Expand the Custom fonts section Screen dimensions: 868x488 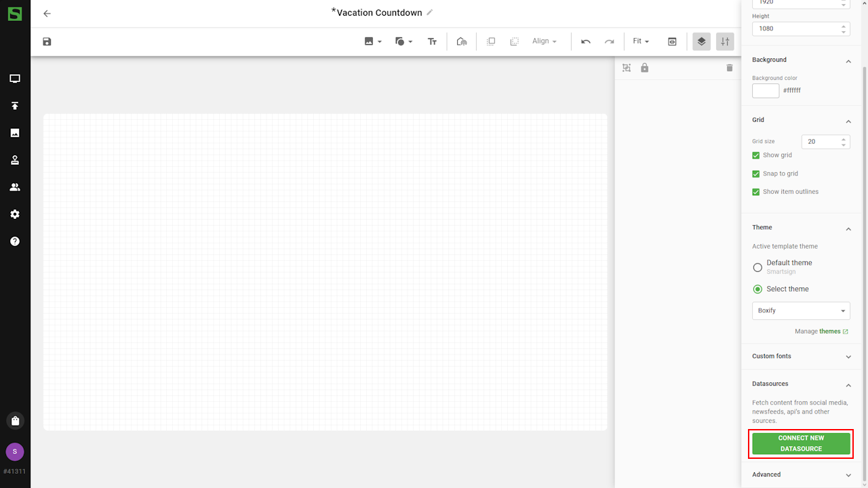(x=801, y=357)
